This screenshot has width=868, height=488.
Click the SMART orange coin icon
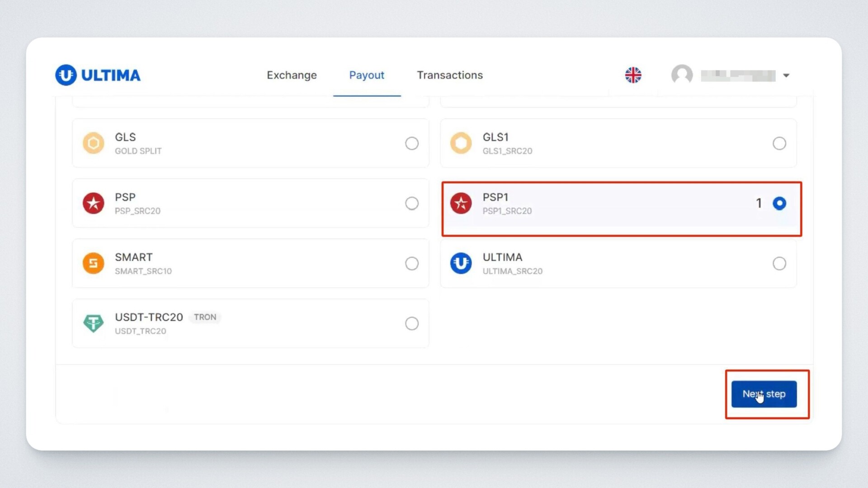(94, 263)
